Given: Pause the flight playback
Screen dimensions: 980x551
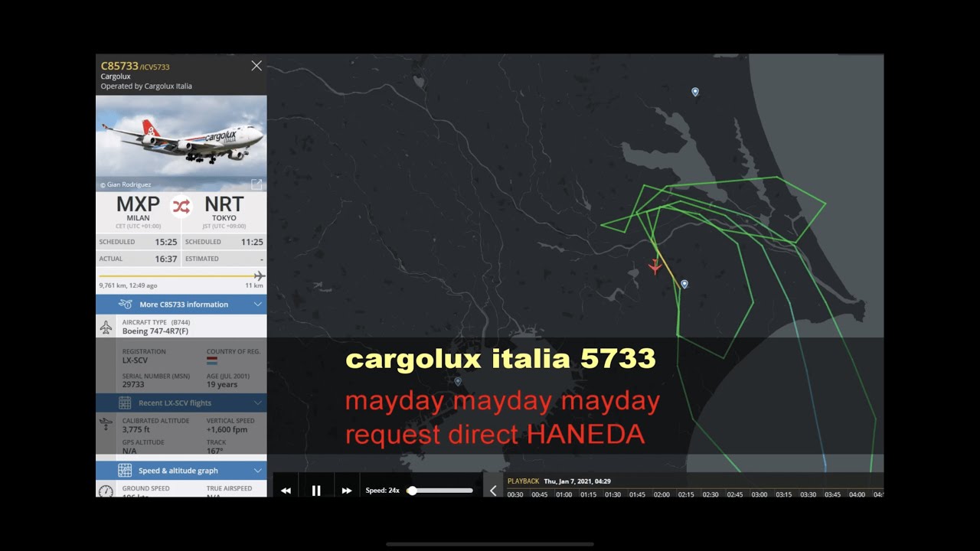Looking at the screenshot, I should click(x=316, y=491).
